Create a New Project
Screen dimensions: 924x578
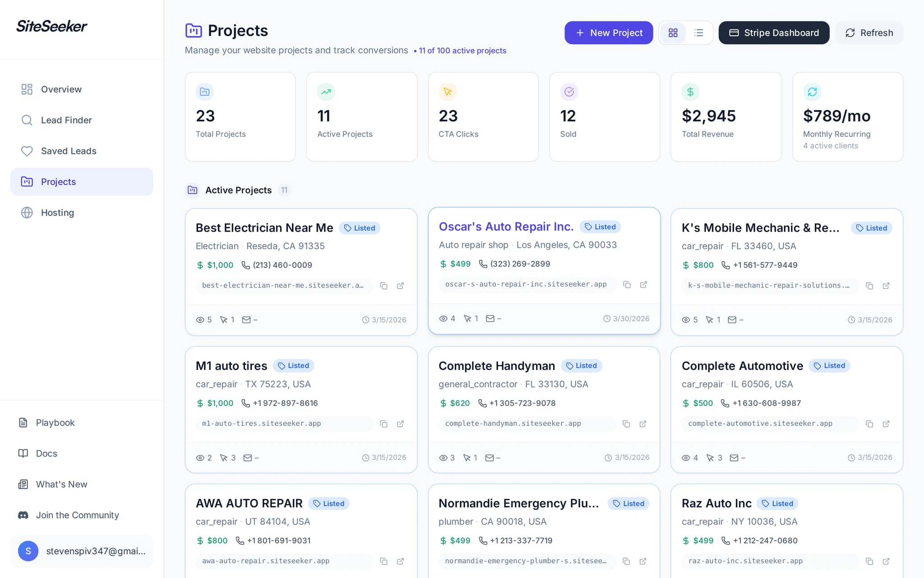pos(608,33)
